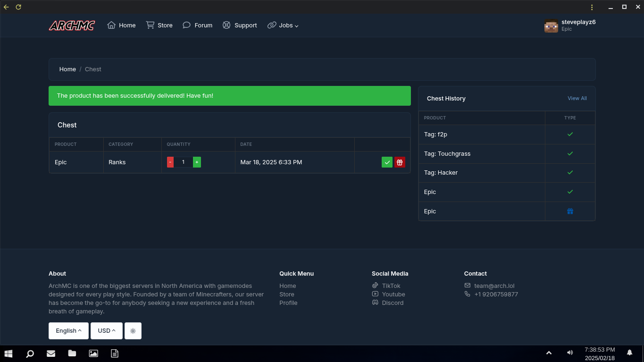Click the ArchMC logo
The width and height of the screenshot is (644, 362).
click(72, 25)
